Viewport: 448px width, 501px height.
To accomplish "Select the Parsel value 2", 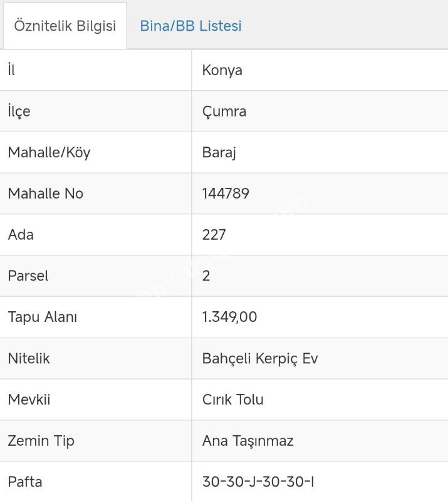I will tap(206, 276).
